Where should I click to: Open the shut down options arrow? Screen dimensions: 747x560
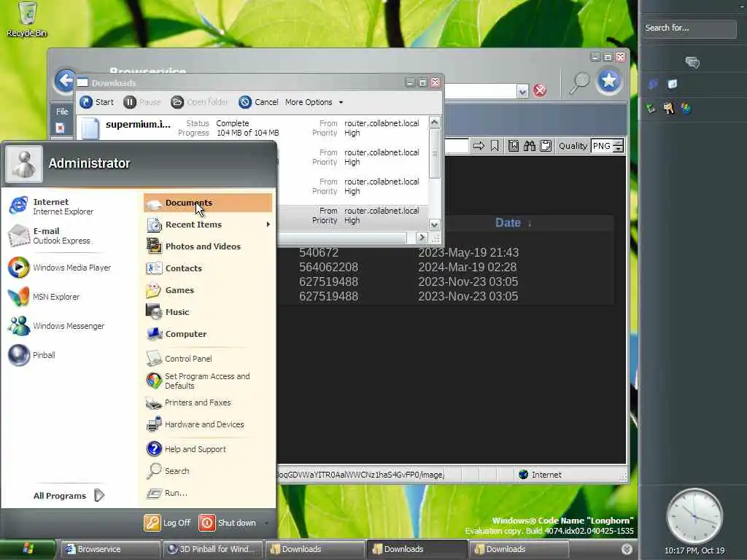pyautogui.click(x=266, y=523)
